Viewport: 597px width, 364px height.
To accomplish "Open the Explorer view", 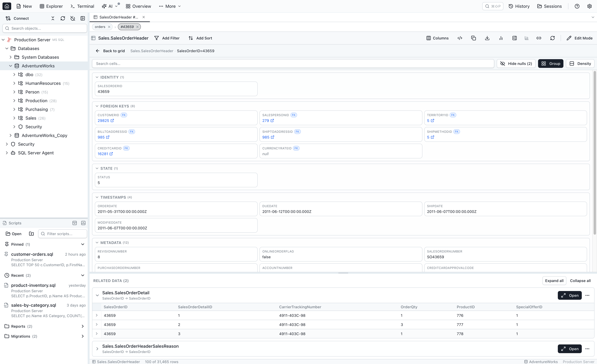I will 51,6.
